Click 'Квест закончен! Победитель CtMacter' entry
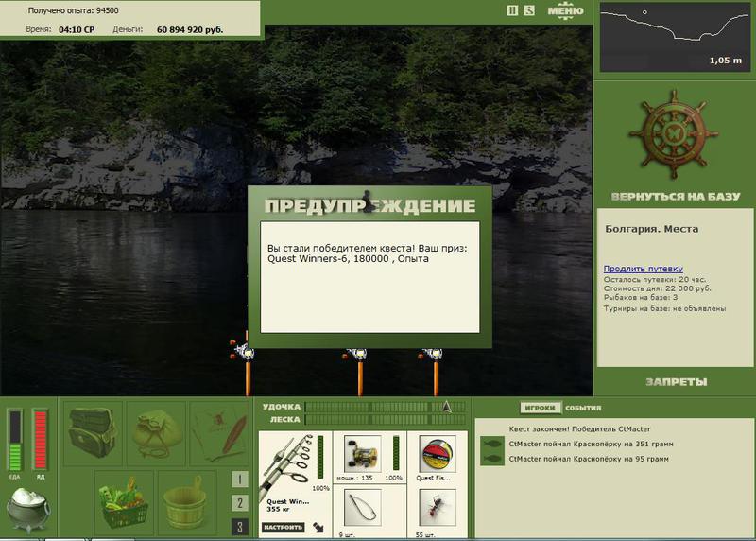Viewport: 756px width, 541px height. pyautogui.click(x=579, y=429)
